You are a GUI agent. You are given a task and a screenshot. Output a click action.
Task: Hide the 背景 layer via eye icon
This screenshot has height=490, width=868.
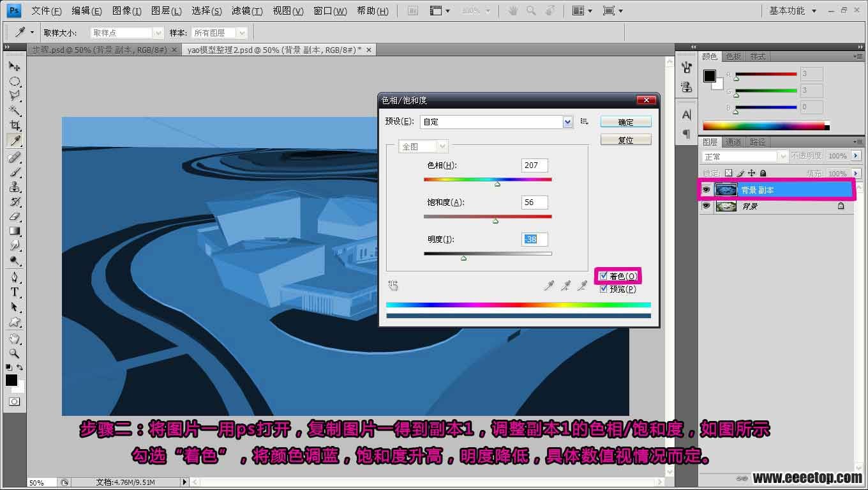coord(706,206)
